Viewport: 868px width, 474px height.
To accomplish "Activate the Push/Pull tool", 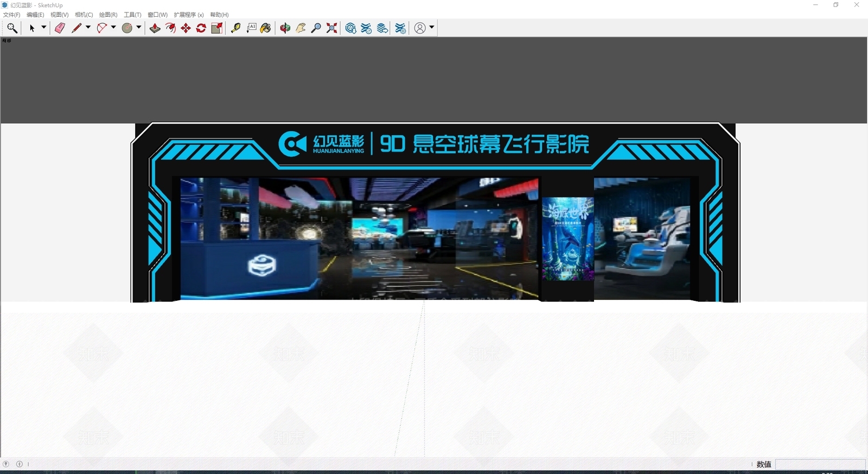I will pyautogui.click(x=155, y=28).
